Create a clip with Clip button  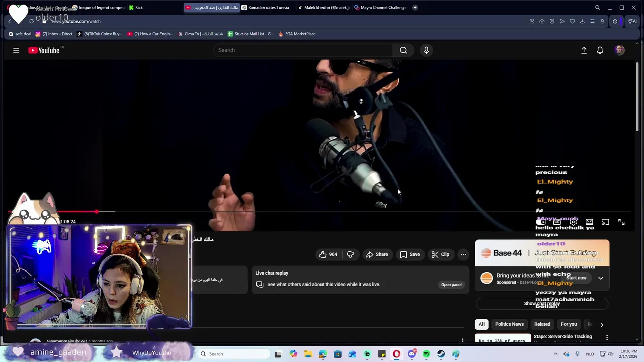(x=440, y=254)
